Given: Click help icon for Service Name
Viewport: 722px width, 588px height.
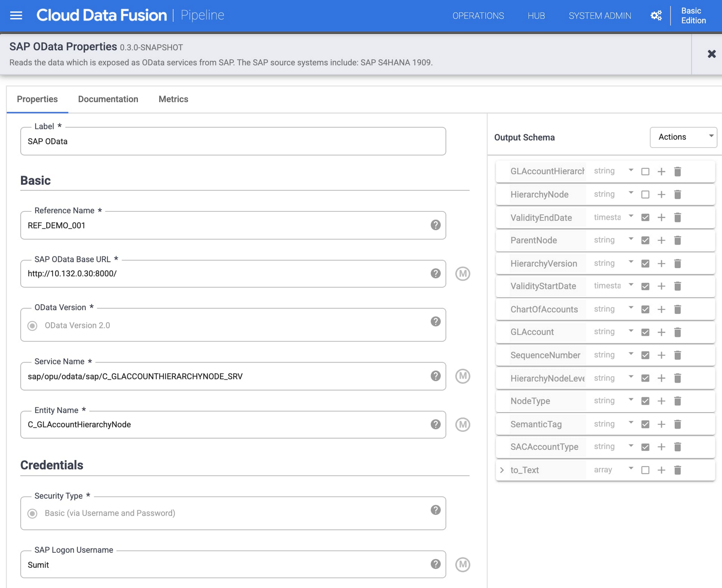Looking at the screenshot, I should pos(435,376).
